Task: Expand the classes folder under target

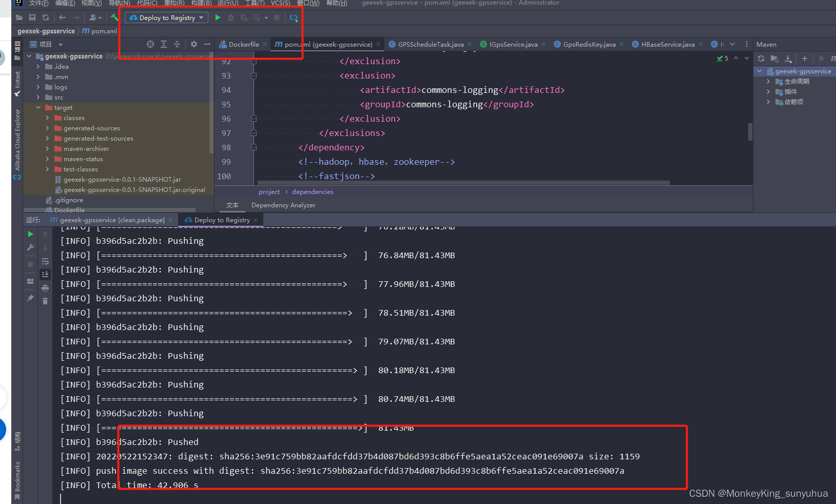Action: coord(48,118)
